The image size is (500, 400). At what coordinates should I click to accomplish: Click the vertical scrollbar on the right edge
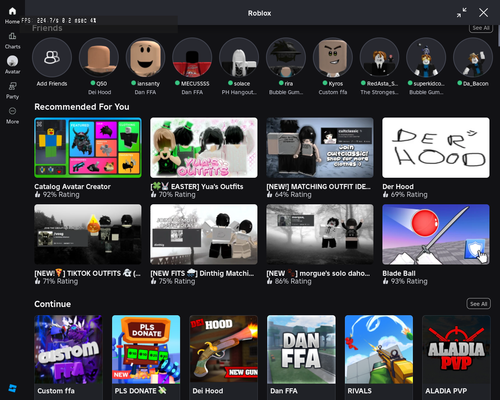point(498,37)
